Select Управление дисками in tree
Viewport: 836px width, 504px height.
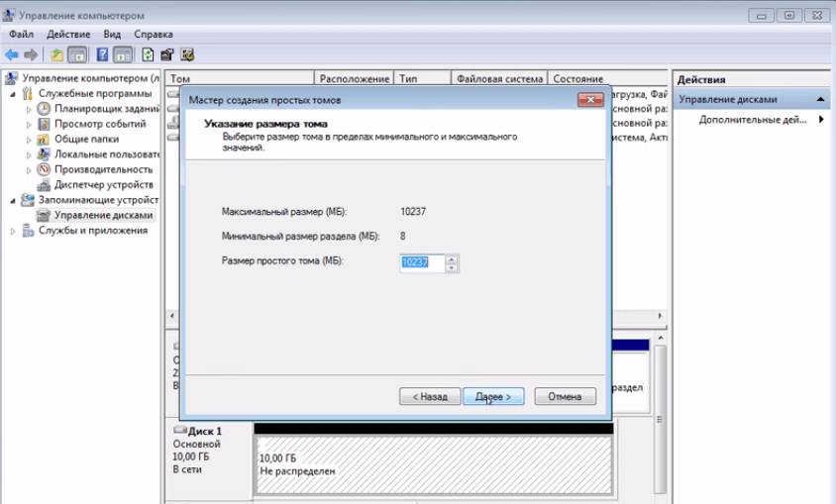click(x=103, y=215)
